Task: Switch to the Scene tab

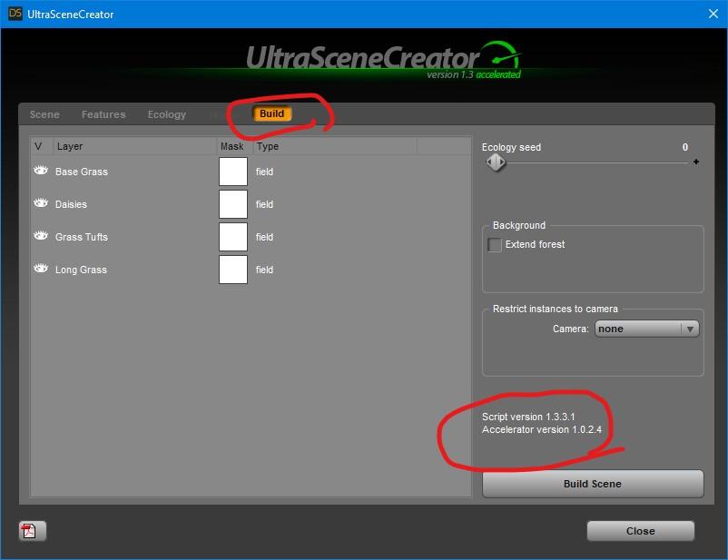Action: [x=44, y=114]
